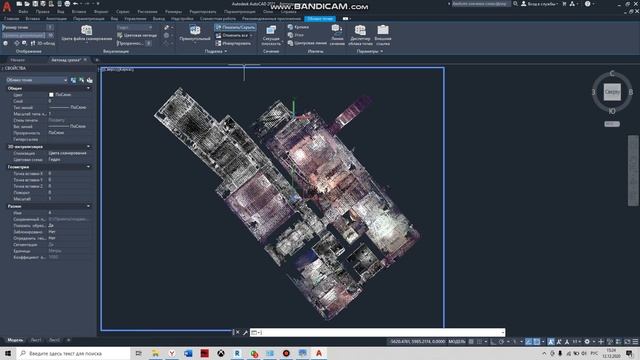Image resolution: width=640 pixels, height=360 pixels.
Task: Open the External References palette
Action: (x=383, y=35)
